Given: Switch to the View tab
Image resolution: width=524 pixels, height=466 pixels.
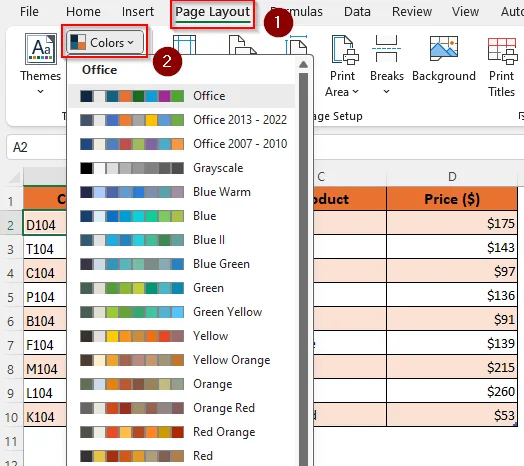Looking at the screenshot, I should click(x=465, y=12).
